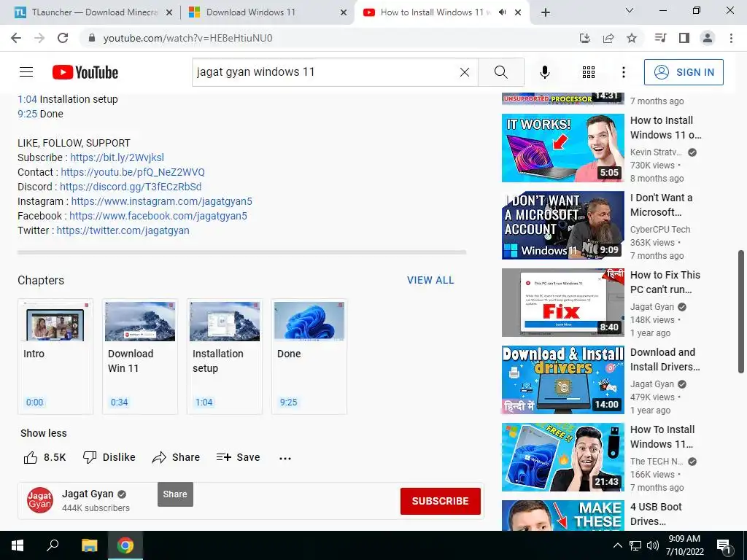
Task: Toggle the Chrome side panel
Action: click(x=684, y=38)
